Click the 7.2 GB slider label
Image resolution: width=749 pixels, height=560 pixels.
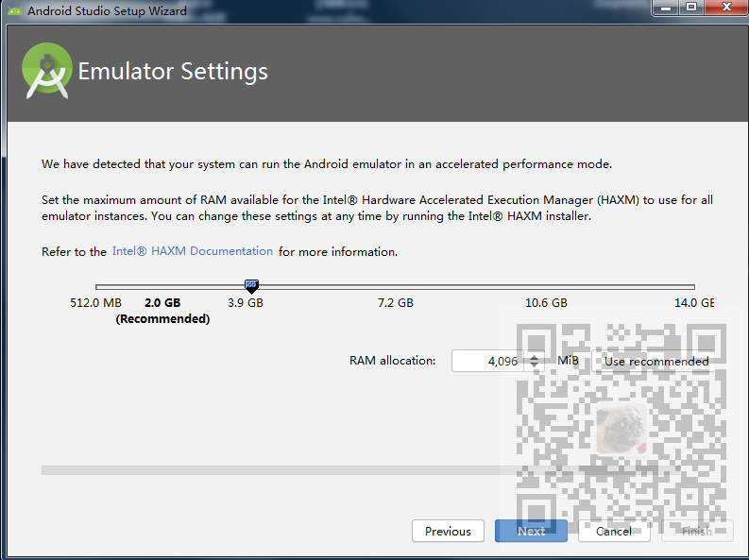396,303
